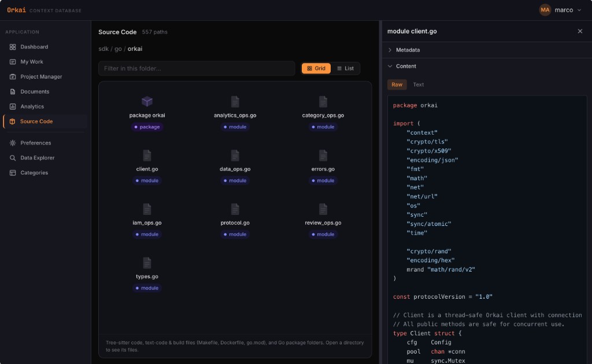
Task: Select the Documents sidebar icon
Action: (13, 92)
